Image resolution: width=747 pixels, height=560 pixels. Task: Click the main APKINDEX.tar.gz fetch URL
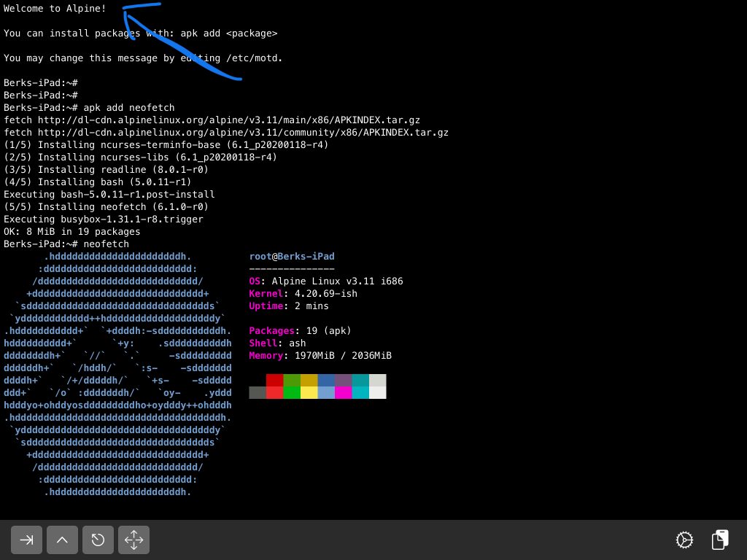(x=229, y=120)
